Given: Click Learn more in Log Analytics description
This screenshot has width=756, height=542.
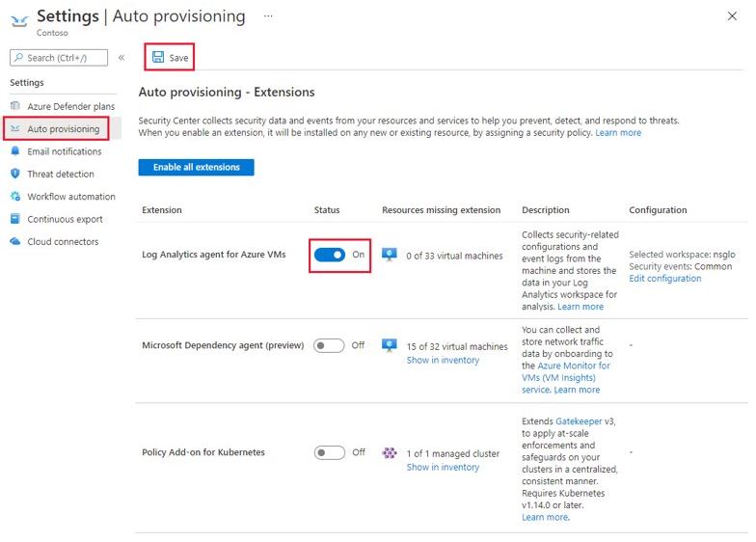Looking at the screenshot, I should tap(580, 307).
